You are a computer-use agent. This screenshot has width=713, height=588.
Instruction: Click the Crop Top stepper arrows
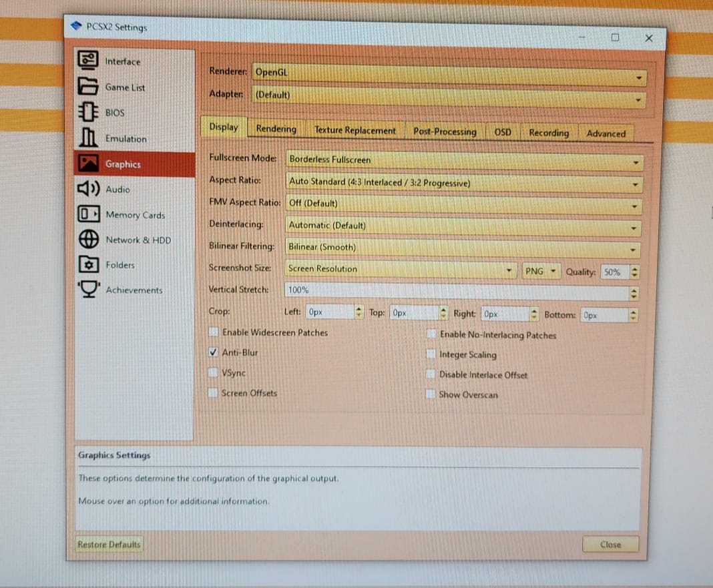click(443, 313)
